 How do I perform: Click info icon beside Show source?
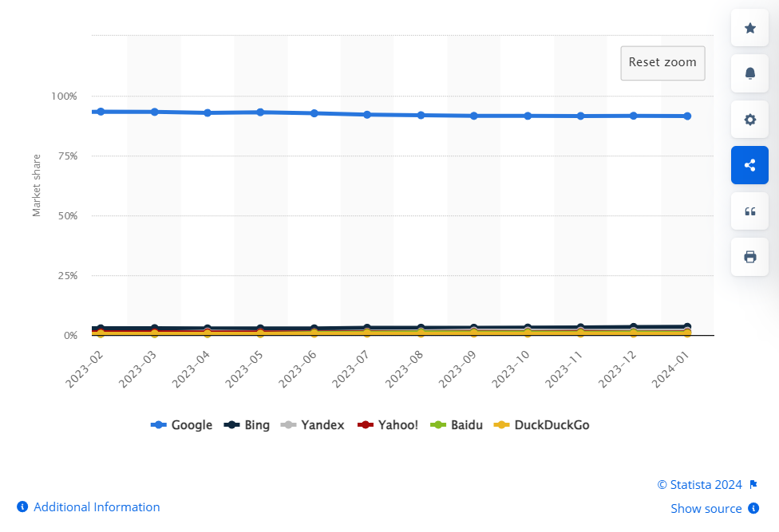[x=753, y=508]
